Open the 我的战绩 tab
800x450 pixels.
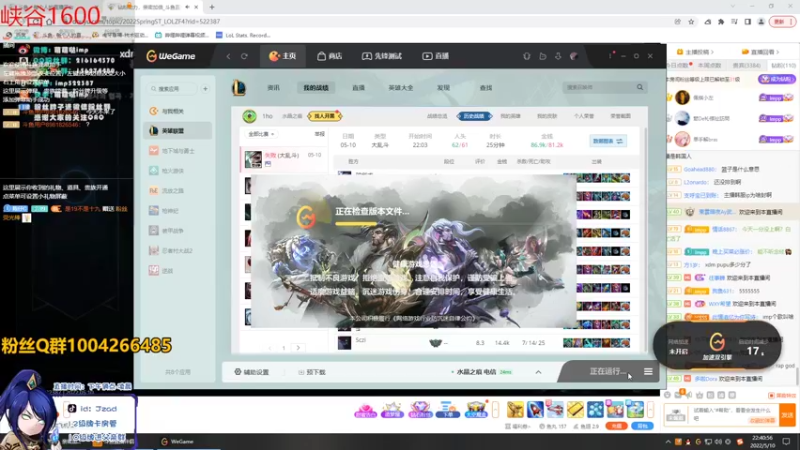[316, 88]
